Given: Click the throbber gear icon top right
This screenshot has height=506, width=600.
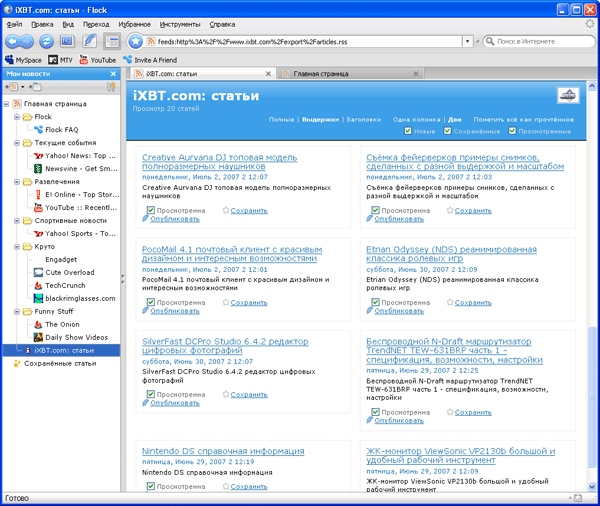Looking at the screenshot, I should tap(590, 24).
